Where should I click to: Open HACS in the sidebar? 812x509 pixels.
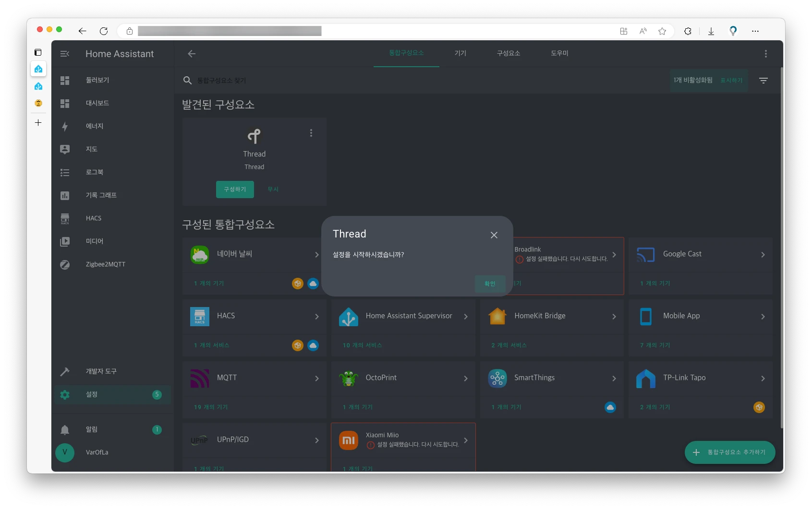[x=93, y=218]
